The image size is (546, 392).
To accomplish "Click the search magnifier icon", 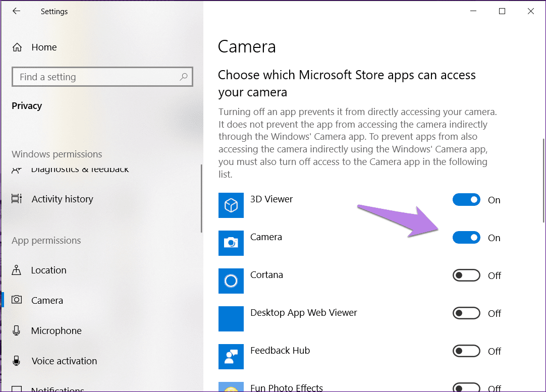I will point(184,77).
